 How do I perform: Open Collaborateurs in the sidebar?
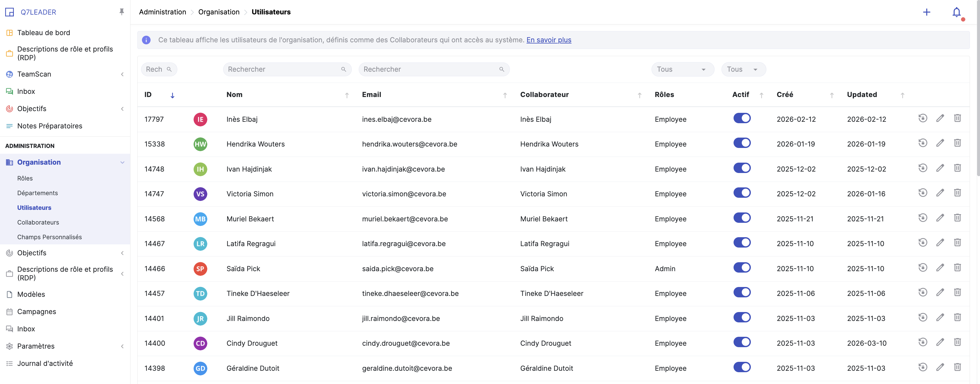click(38, 223)
